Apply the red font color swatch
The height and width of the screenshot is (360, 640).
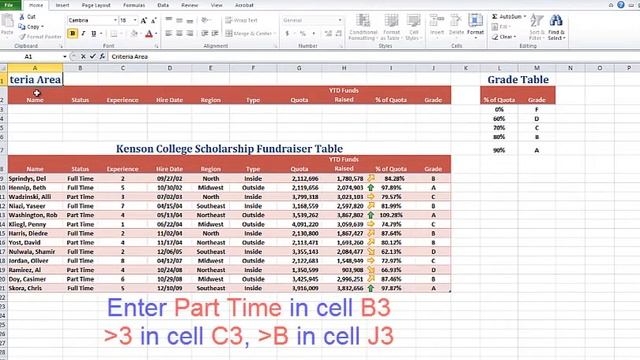point(149,33)
